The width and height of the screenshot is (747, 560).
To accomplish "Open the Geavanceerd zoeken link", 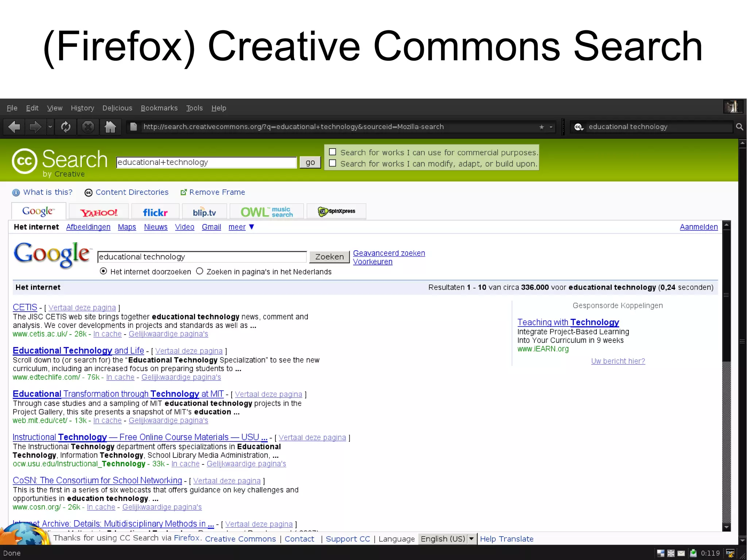I will (389, 253).
